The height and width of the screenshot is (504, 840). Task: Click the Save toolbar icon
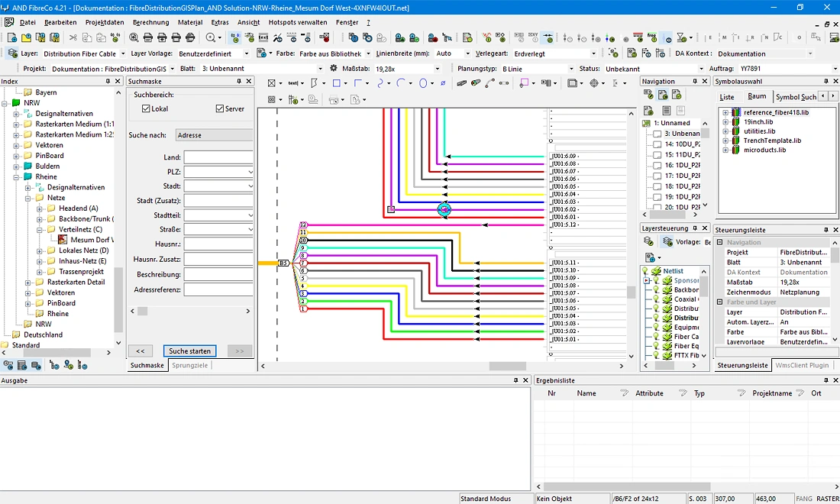point(40,37)
